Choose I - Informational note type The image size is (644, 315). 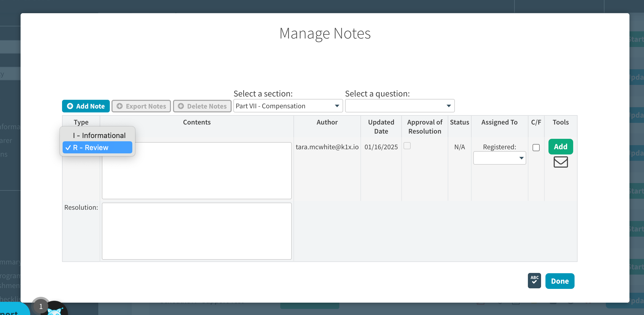(99, 136)
